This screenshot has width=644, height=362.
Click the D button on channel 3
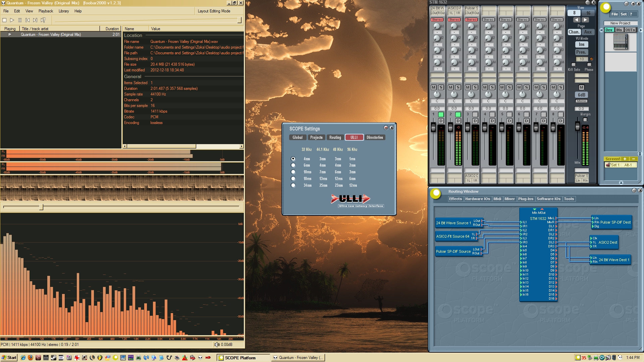[x=475, y=121]
